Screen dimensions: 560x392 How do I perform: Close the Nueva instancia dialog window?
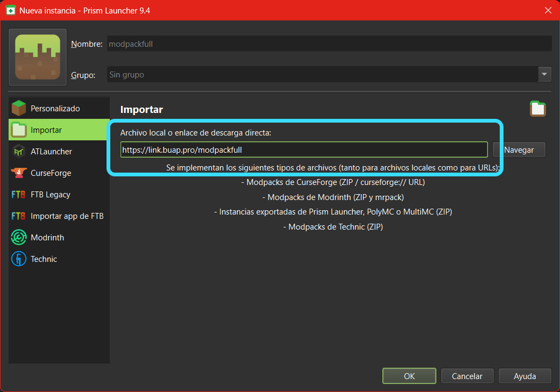[x=548, y=10]
